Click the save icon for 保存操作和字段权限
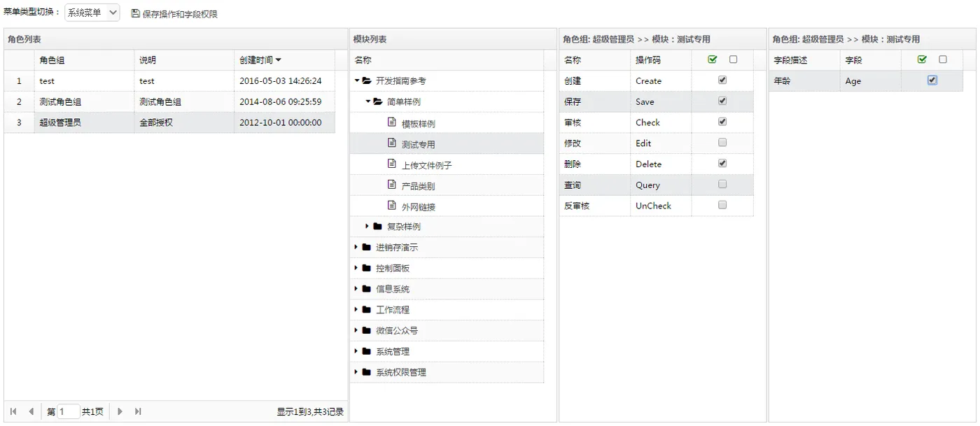Screen dimensions: 980x426 pyautogui.click(x=136, y=13)
